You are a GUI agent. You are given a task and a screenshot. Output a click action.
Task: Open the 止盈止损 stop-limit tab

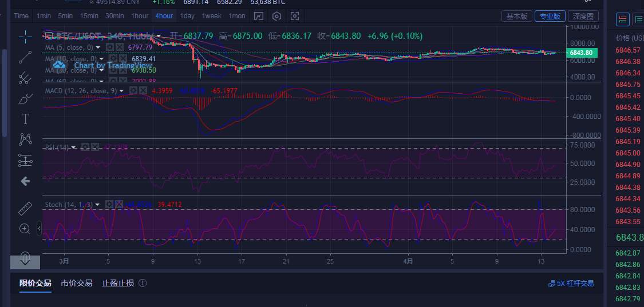pyautogui.click(x=117, y=283)
